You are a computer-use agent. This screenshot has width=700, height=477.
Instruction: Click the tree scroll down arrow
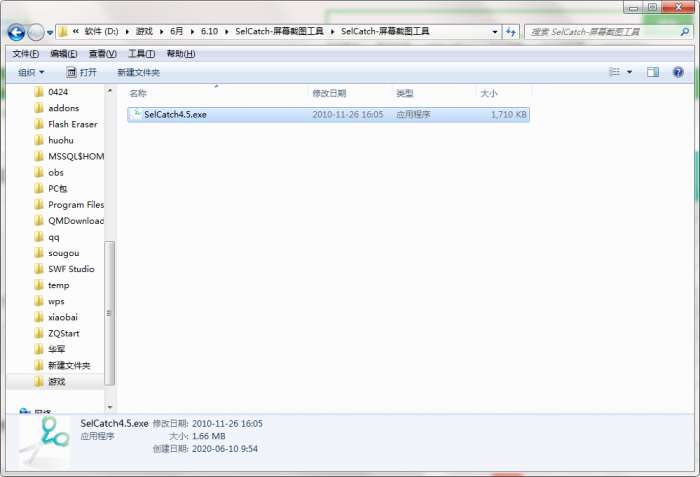(109, 407)
